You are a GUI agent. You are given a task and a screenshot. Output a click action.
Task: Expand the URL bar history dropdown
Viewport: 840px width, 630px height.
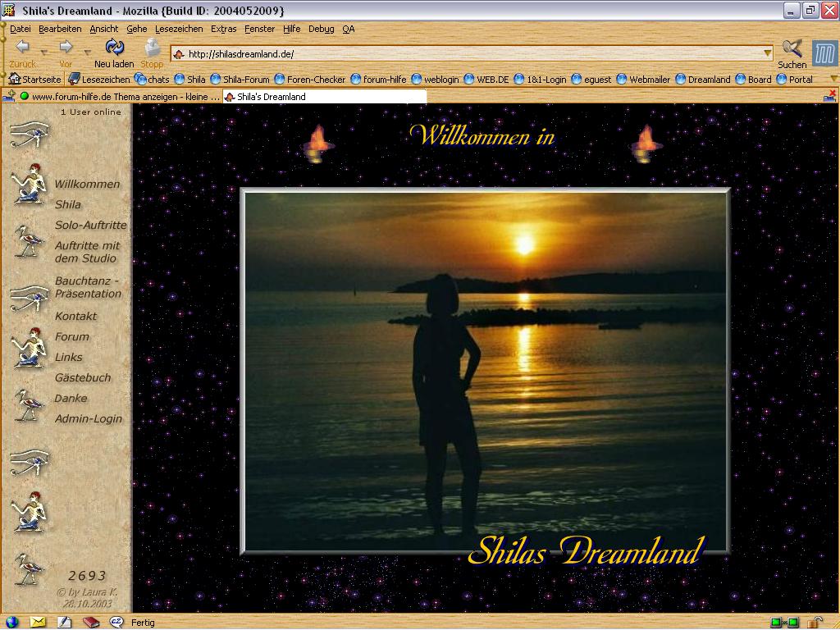point(768,54)
